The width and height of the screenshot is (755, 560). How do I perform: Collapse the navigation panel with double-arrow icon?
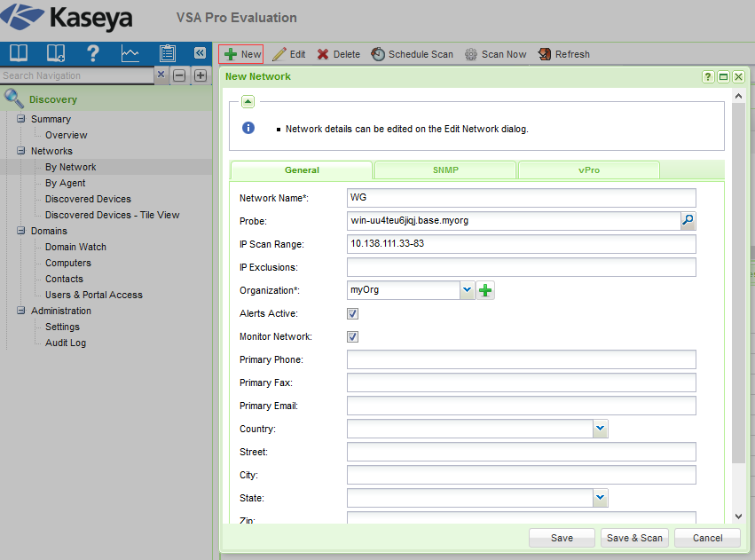point(200,53)
